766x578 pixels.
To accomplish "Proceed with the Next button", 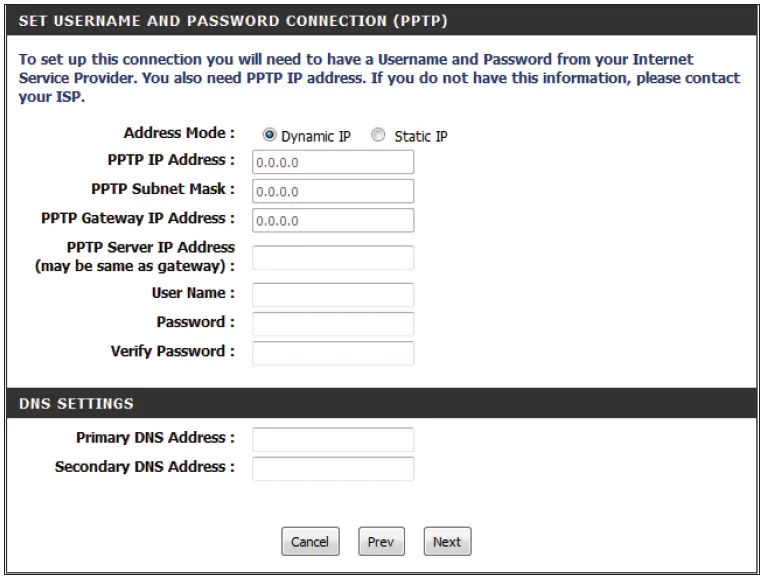I will 447,542.
